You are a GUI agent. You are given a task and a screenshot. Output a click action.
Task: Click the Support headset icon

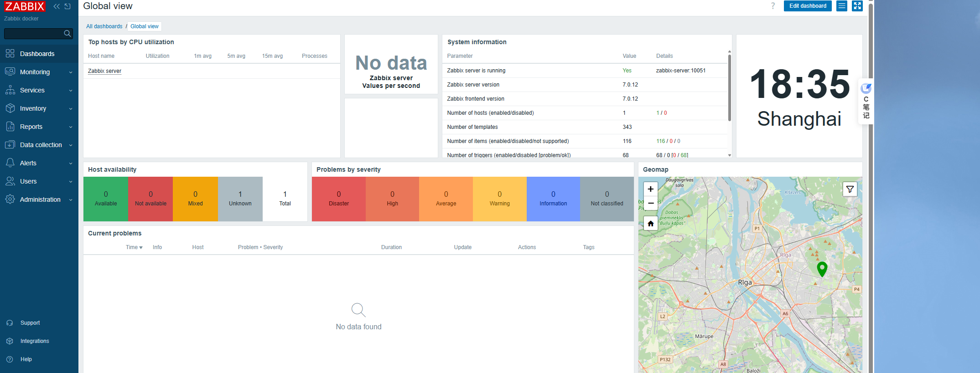point(10,323)
